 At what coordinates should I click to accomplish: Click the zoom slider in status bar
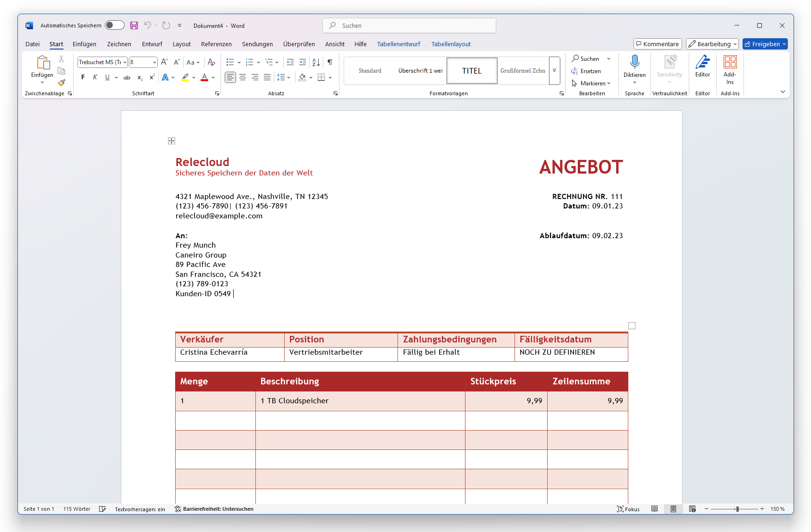pos(737,509)
